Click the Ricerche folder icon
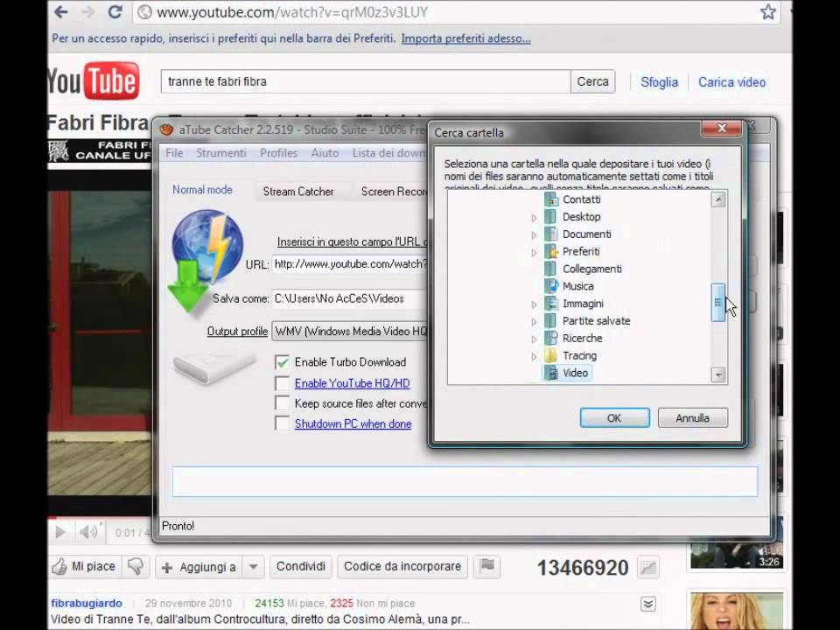This screenshot has height=630, width=840. pyautogui.click(x=550, y=338)
